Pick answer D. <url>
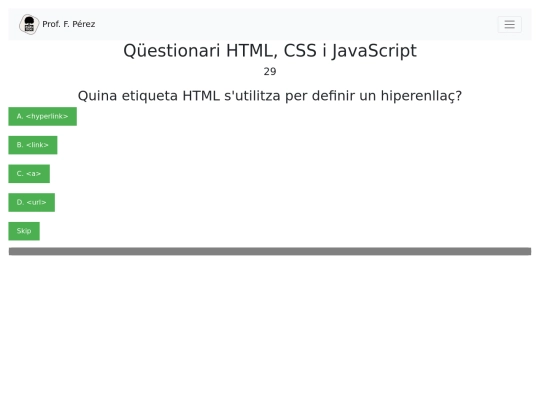Image resolution: width=540 pixels, height=405 pixels. coord(32,202)
